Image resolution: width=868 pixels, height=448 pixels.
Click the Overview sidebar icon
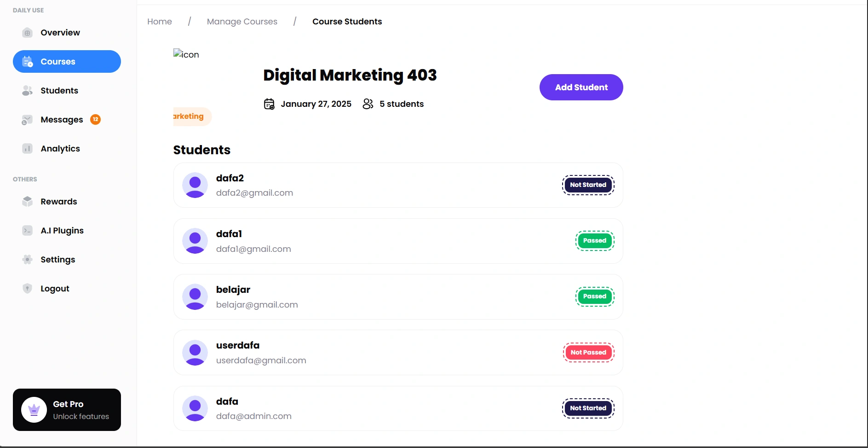(28, 33)
